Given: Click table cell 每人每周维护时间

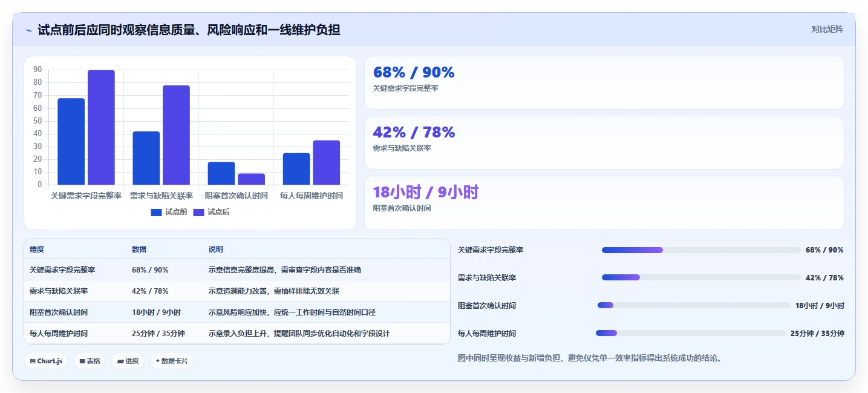Looking at the screenshot, I should click(x=59, y=334).
